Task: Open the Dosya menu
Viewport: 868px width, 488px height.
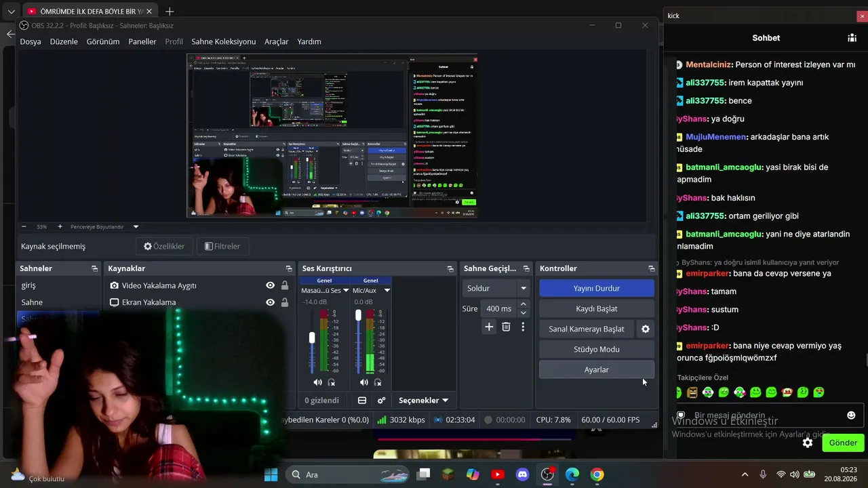Action: [x=31, y=41]
